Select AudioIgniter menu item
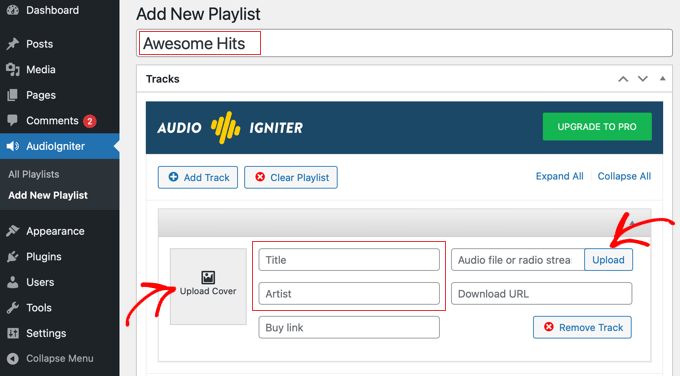 (59, 146)
